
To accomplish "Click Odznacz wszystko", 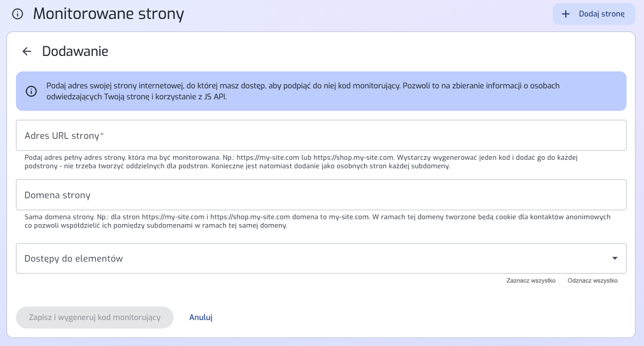I will (593, 281).
